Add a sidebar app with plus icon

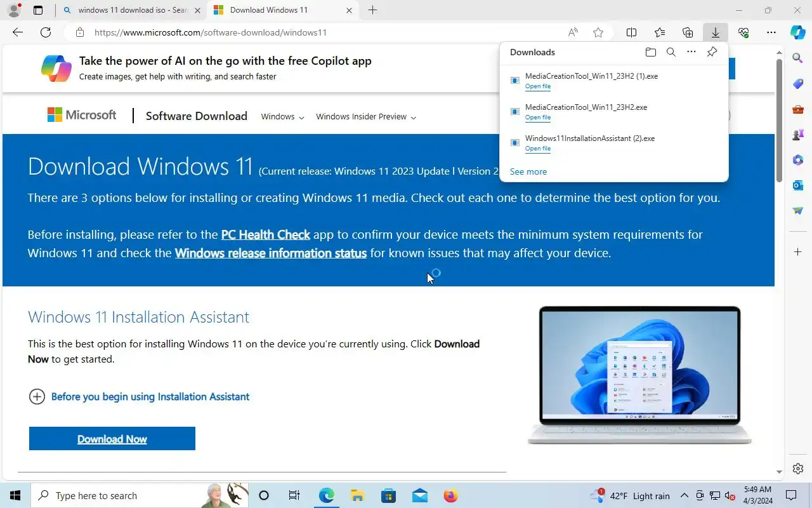[798, 252]
